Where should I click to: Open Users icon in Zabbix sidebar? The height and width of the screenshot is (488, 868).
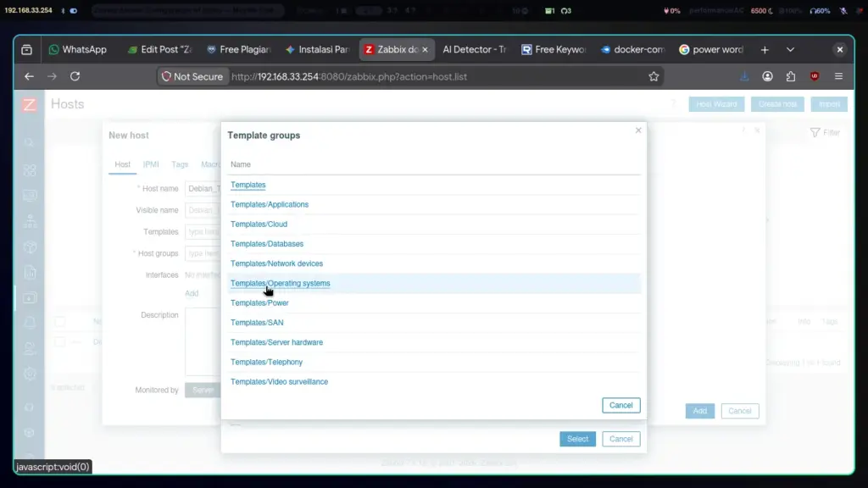(30, 348)
